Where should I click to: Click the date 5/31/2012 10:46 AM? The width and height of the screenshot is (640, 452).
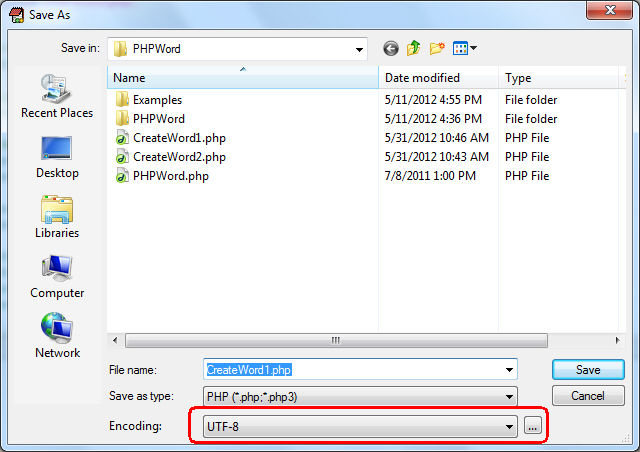point(436,138)
